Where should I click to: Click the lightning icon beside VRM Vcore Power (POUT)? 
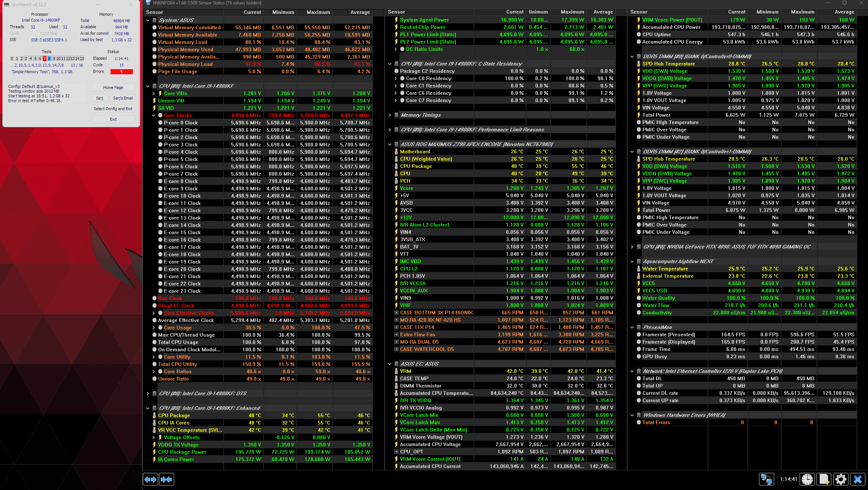638,20
